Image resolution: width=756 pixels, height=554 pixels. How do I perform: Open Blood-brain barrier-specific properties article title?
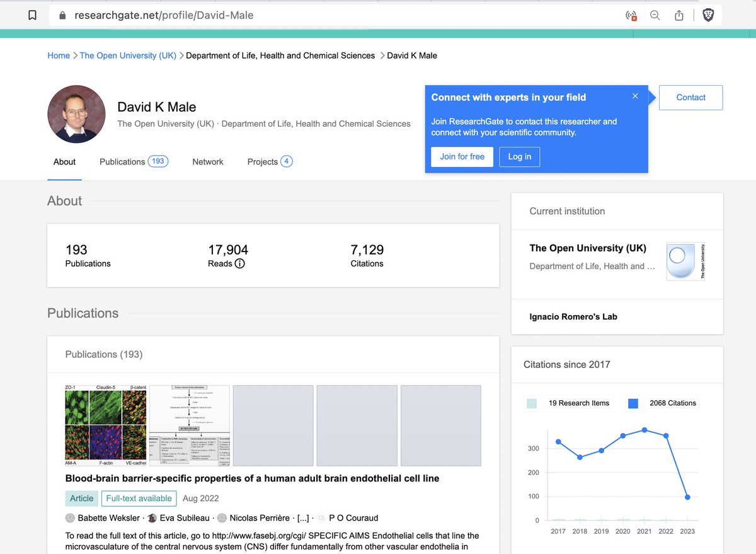pos(253,478)
